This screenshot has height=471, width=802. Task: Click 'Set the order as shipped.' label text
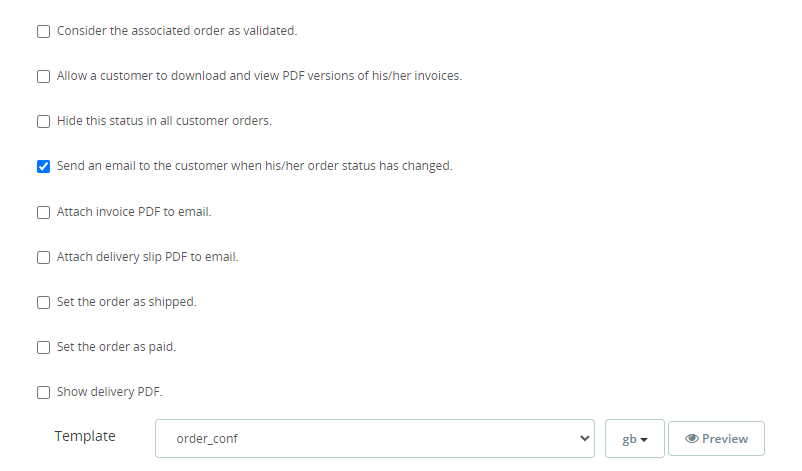click(x=126, y=302)
